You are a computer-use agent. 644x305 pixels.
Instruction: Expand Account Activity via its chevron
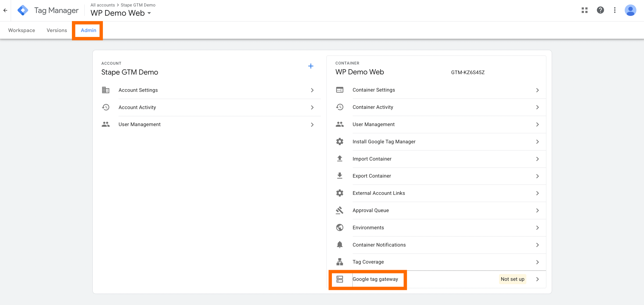click(x=312, y=107)
